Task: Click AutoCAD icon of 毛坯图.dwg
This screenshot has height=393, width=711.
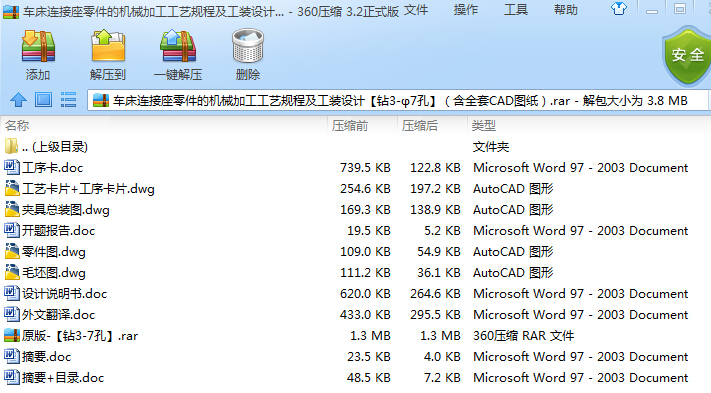Action: pyautogui.click(x=12, y=272)
